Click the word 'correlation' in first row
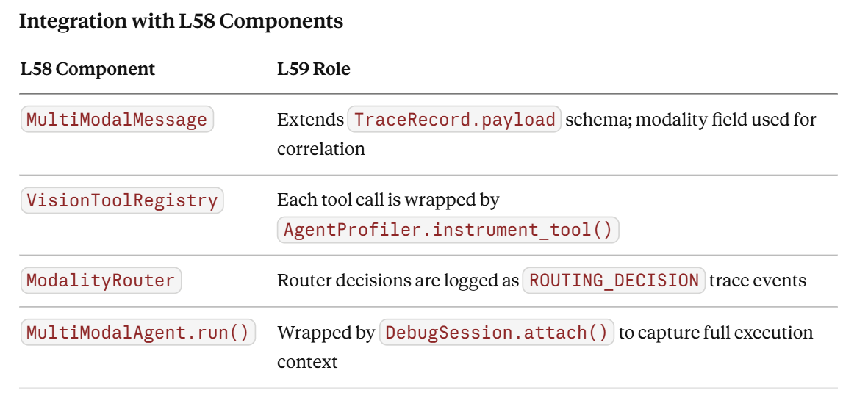This screenshot has height=398, width=868. click(x=321, y=149)
